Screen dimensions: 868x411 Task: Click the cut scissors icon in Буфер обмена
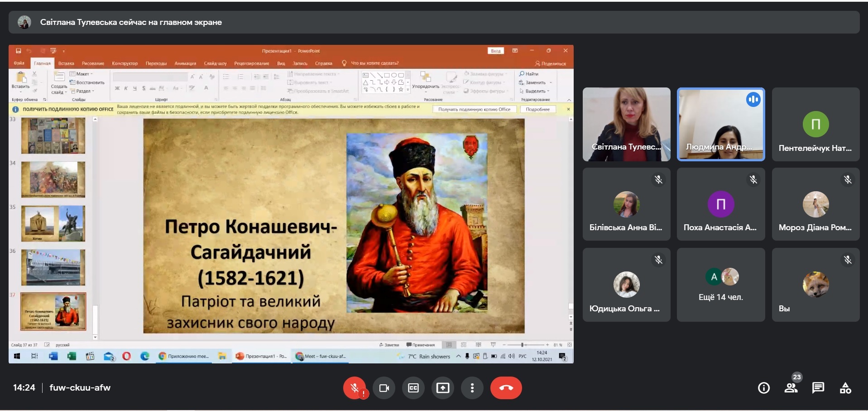tap(34, 74)
